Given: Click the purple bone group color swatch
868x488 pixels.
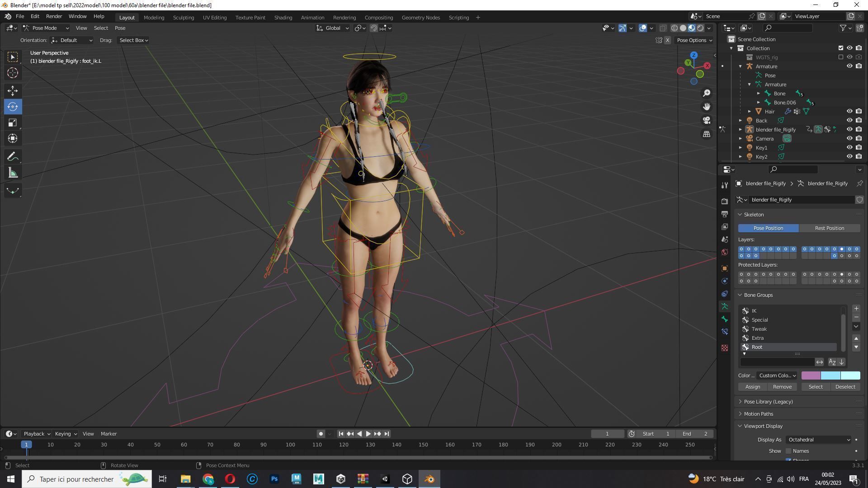Looking at the screenshot, I should click(x=811, y=375).
